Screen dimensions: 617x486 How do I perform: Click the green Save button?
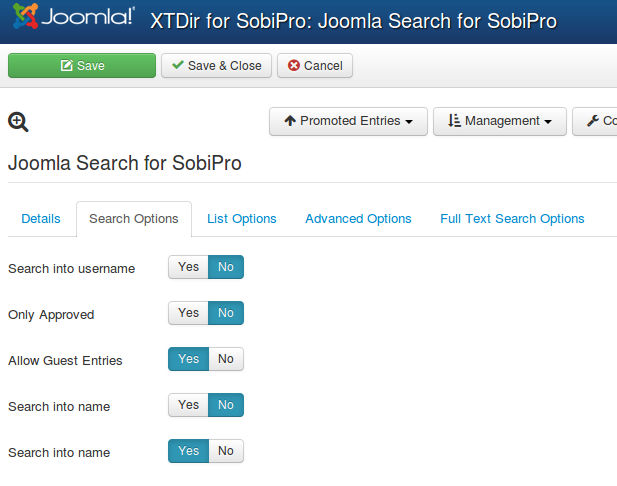tap(82, 65)
